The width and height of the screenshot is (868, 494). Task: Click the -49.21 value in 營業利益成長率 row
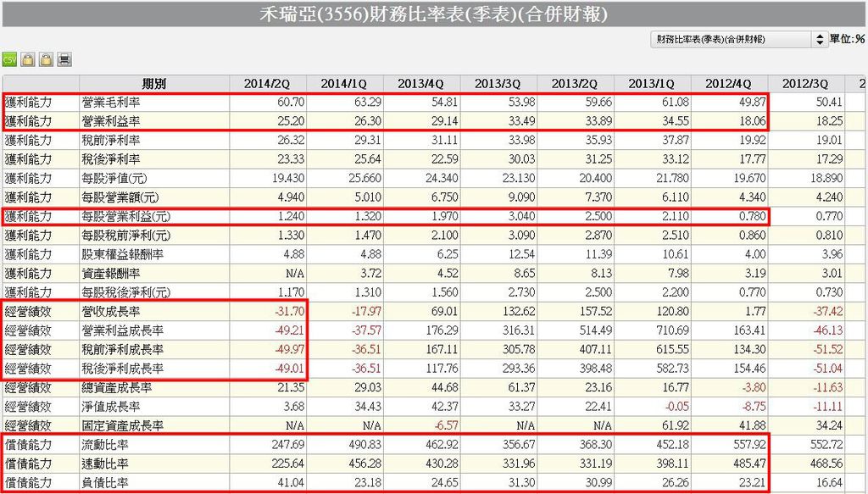pyautogui.click(x=289, y=330)
